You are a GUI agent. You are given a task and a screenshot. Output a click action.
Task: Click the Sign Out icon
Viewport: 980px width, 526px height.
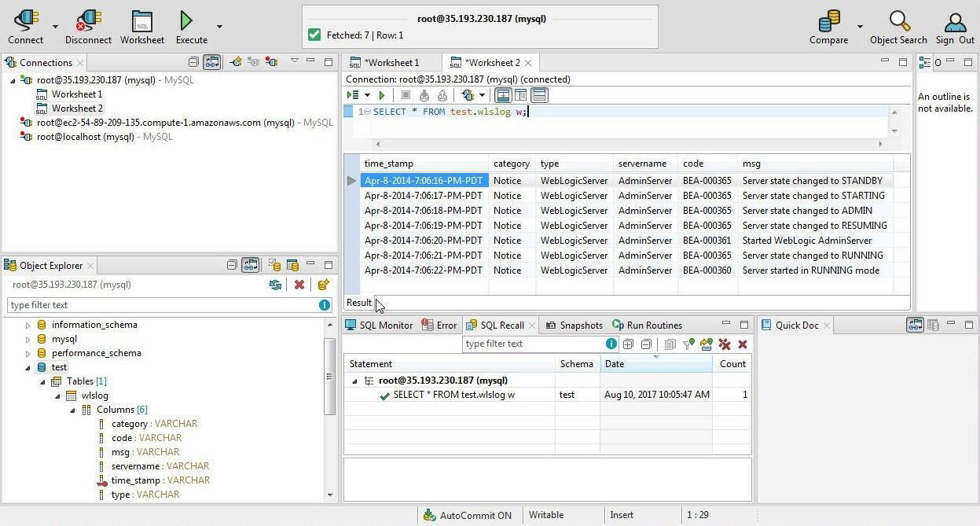tap(955, 26)
